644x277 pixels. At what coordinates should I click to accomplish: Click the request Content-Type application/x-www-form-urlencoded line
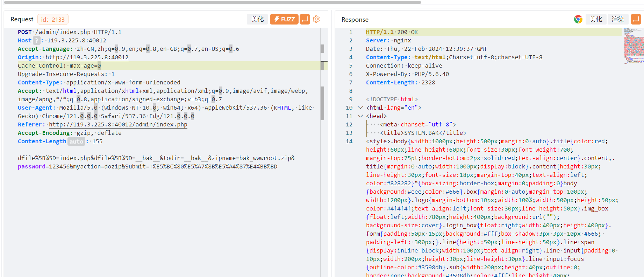99,82
